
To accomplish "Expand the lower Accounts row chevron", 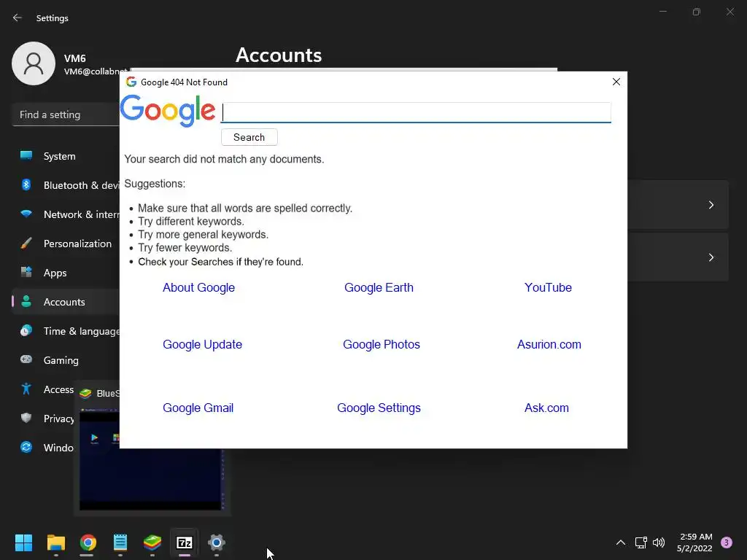I will click(x=711, y=257).
